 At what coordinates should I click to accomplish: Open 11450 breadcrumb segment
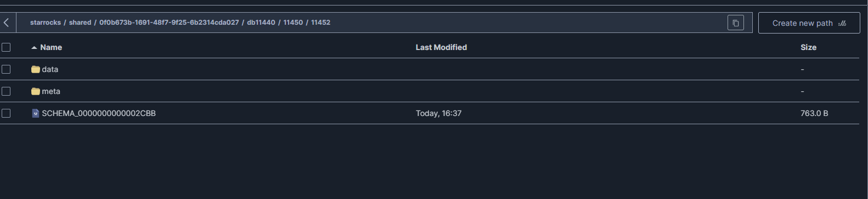pos(293,23)
